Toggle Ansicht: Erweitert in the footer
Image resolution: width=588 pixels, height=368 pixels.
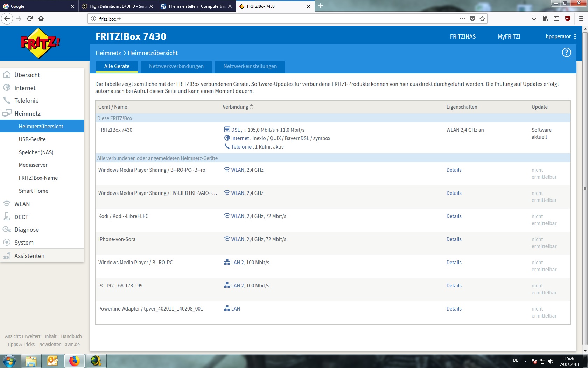click(x=22, y=336)
